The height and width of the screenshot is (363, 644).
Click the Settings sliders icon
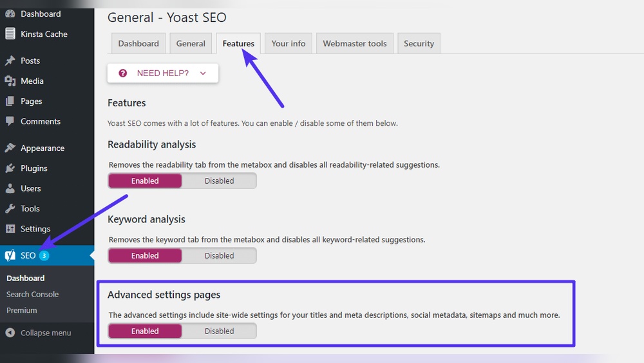point(10,229)
